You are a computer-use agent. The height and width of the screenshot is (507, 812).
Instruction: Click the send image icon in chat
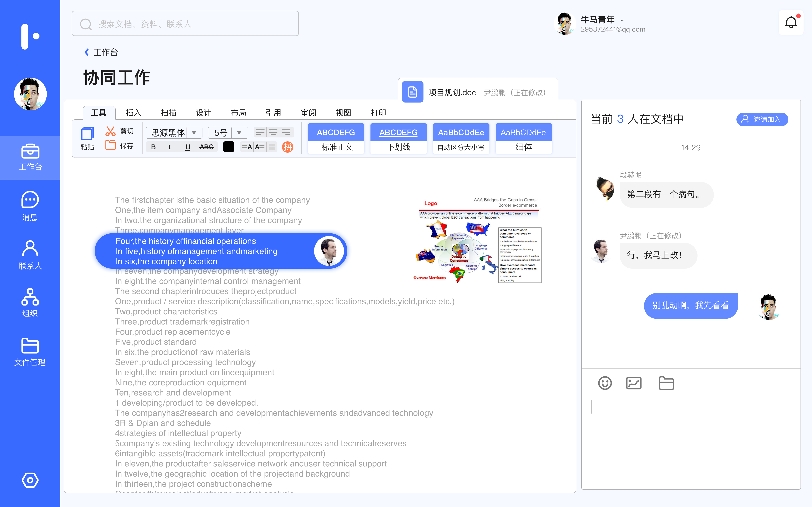633,383
